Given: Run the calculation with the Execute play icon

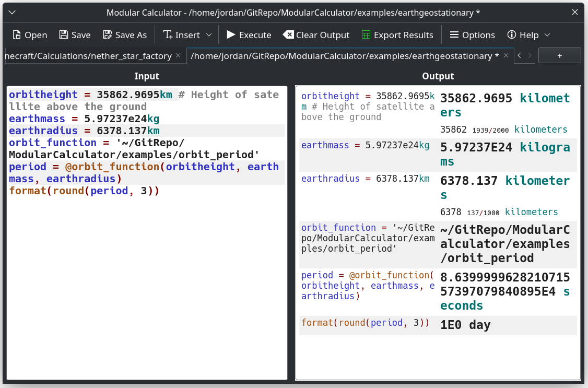Looking at the screenshot, I should 231,35.
